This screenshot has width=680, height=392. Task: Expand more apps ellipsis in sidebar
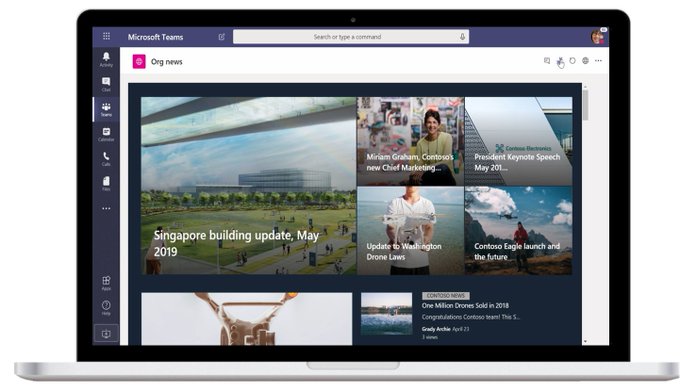tap(106, 209)
